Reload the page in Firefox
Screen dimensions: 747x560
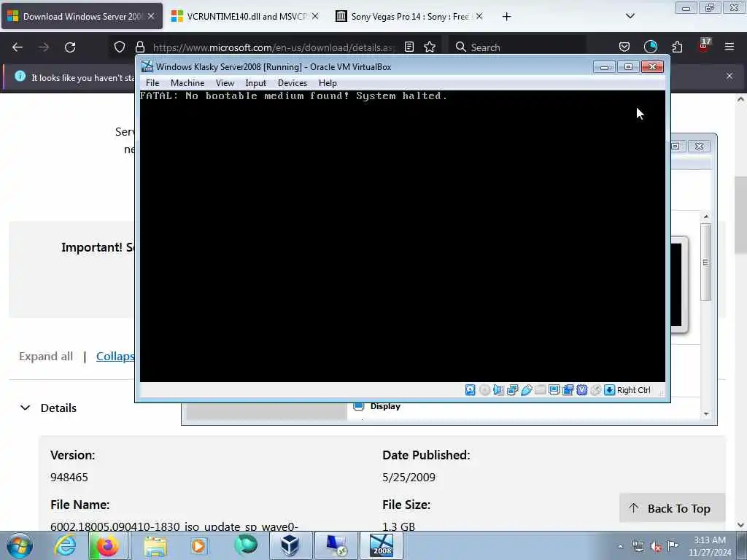70,47
